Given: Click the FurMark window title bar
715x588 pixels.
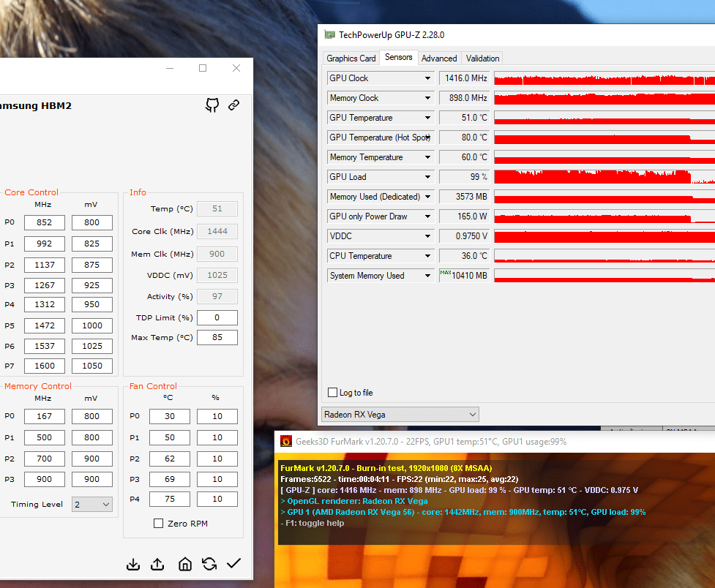Looking at the screenshot, I should [x=495, y=441].
